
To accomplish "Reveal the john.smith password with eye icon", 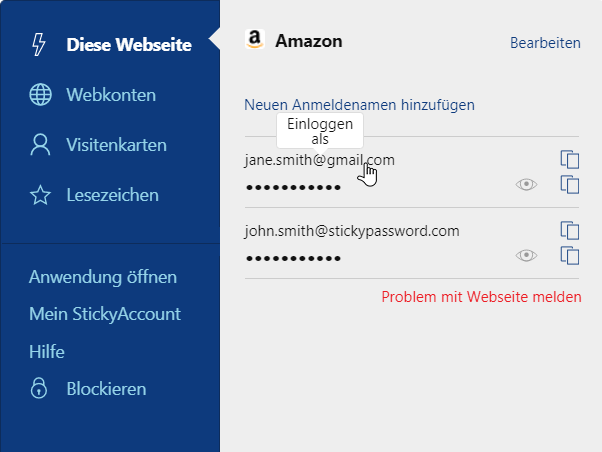I will [x=526, y=255].
